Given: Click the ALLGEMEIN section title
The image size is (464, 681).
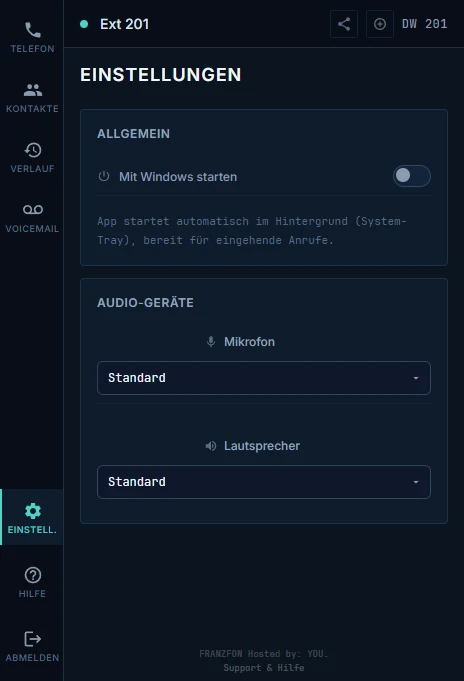Looking at the screenshot, I should click(x=133, y=134).
